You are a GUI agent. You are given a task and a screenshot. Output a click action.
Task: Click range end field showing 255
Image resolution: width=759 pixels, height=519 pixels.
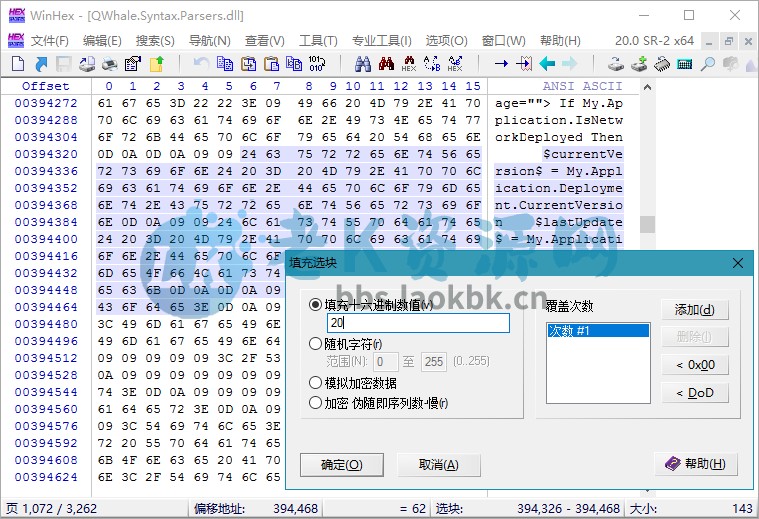point(433,361)
